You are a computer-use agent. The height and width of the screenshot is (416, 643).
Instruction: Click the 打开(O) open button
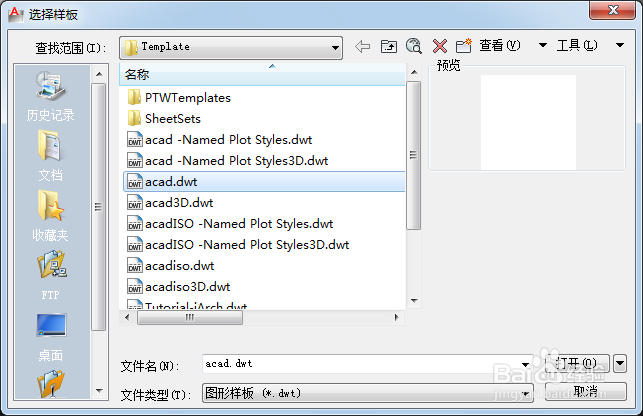point(577,363)
